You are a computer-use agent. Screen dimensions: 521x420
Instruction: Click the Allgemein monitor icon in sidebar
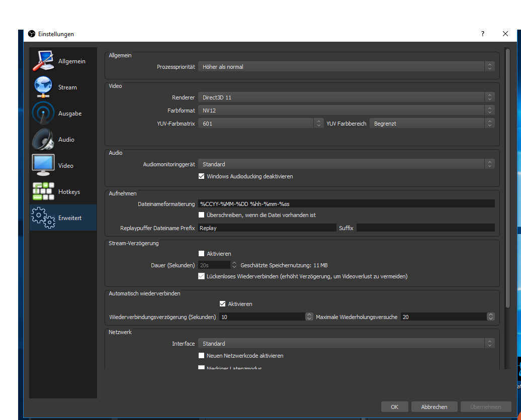pyautogui.click(x=44, y=61)
